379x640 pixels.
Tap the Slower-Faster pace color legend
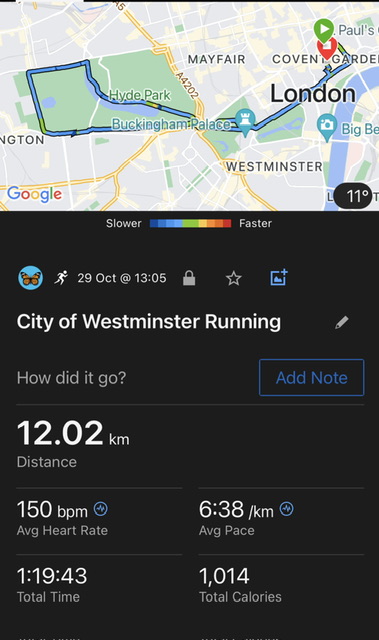pyautogui.click(x=189, y=223)
